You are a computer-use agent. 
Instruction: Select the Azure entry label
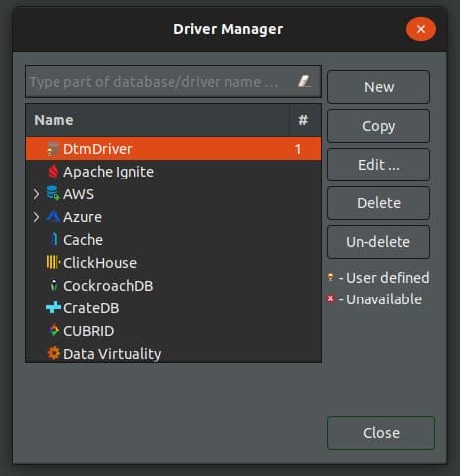(x=82, y=217)
